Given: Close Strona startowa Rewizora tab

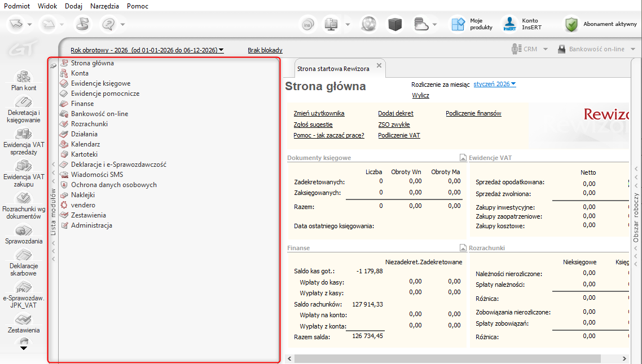Looking at the screenshot, I should point(379,65).
